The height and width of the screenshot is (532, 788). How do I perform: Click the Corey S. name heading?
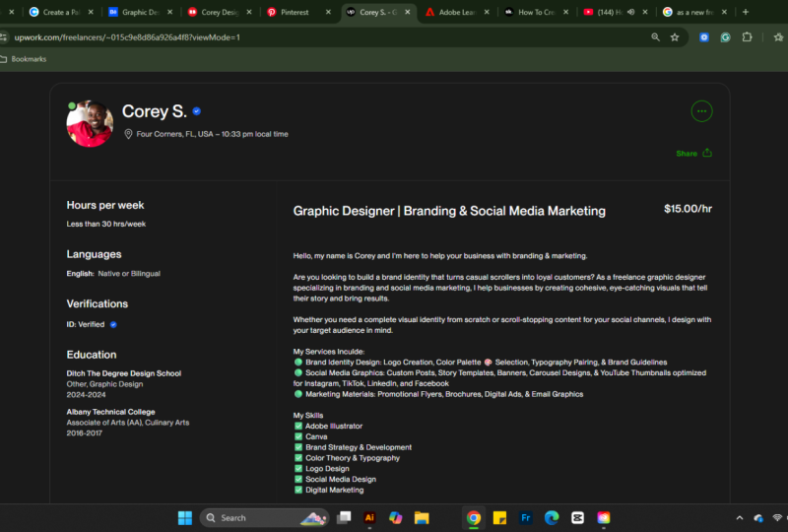(x=155, y=111)
